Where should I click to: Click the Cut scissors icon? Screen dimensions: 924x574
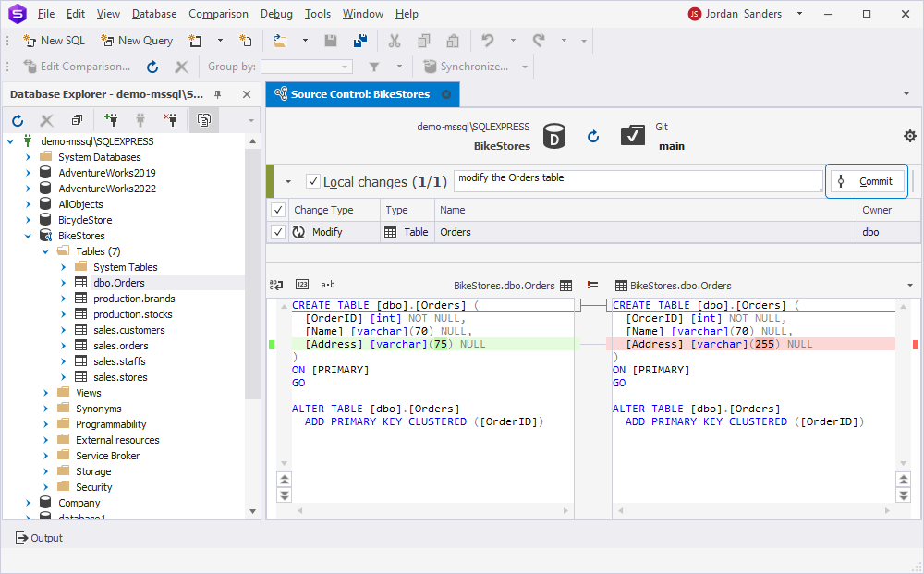[395, 41]
